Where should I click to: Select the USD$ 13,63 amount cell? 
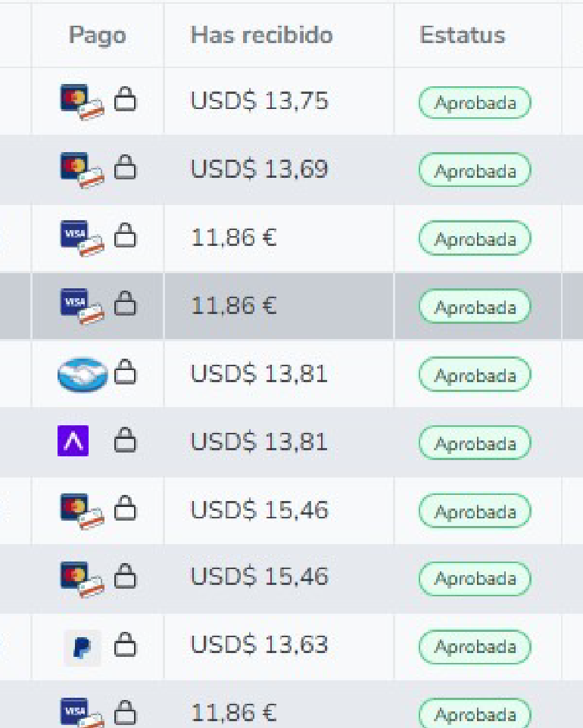[259, 646]
